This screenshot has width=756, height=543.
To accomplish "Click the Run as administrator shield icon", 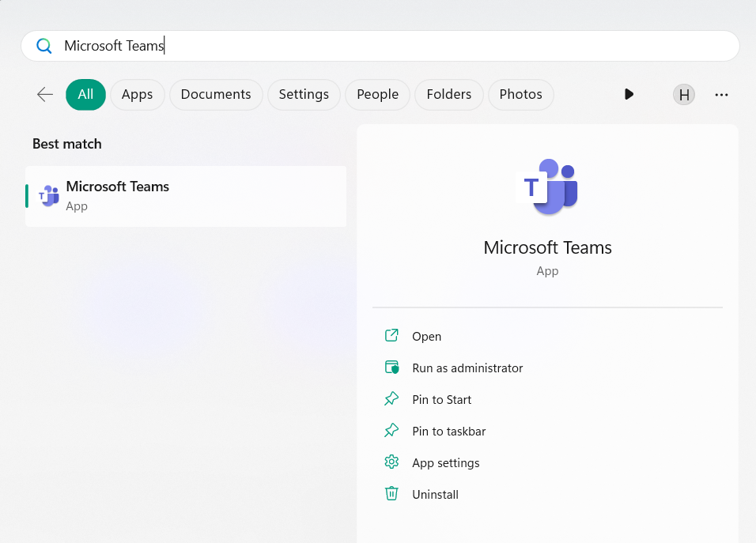I will (x=391, y=368).
